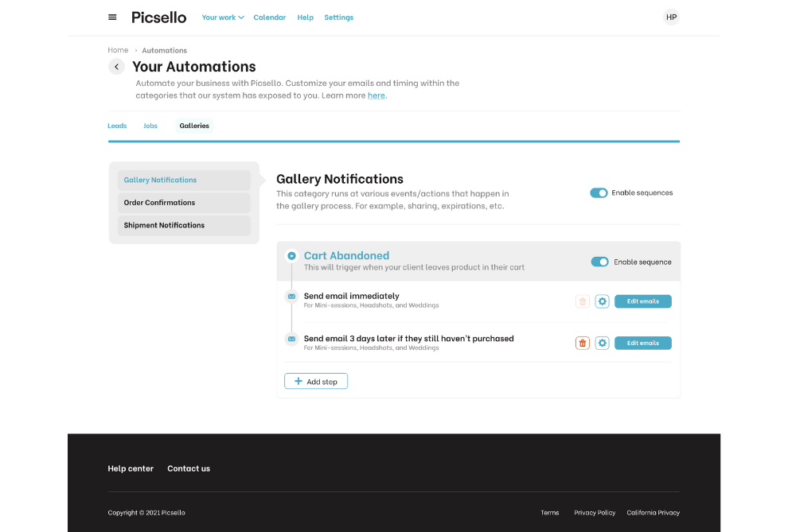Click the Cart Abandoned trigger play icon
Viewport: 788px width, 532px height.
[291, 255]
